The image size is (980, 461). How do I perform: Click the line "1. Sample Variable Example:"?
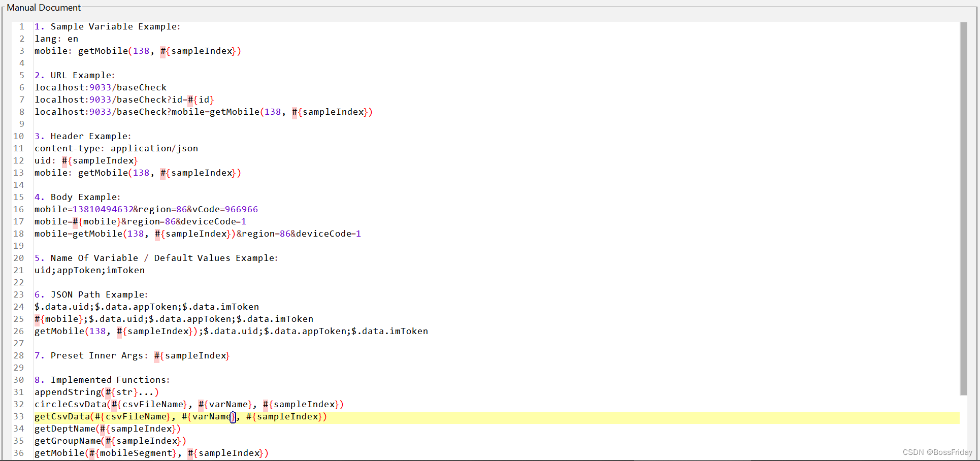click(107, 26)
